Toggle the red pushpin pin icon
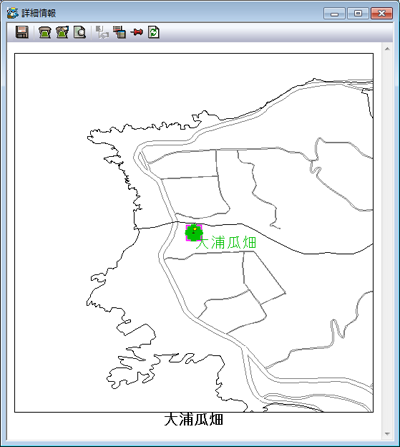 pos(137,32)
